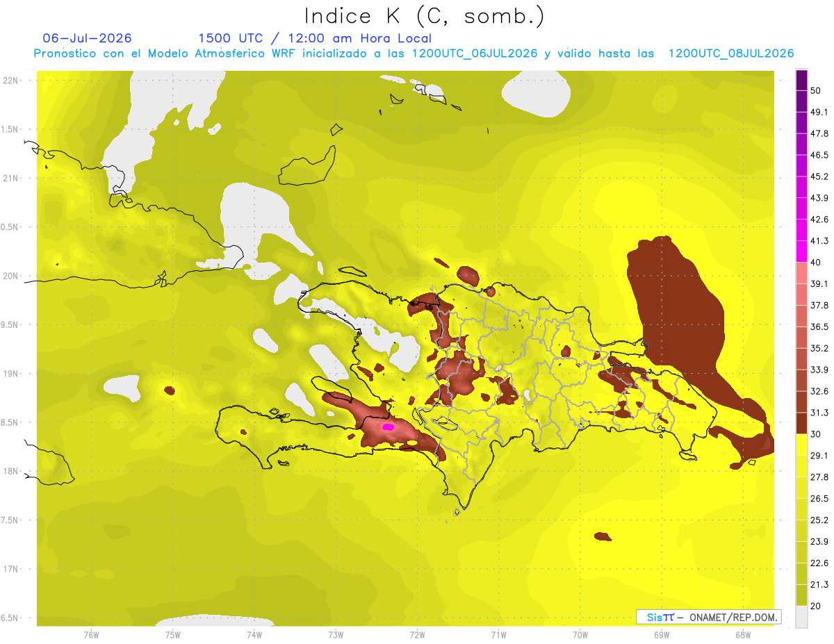Click the "36.5" color bar label
The height and width of the screenshot is (644, 834).
tap(819, 327)
